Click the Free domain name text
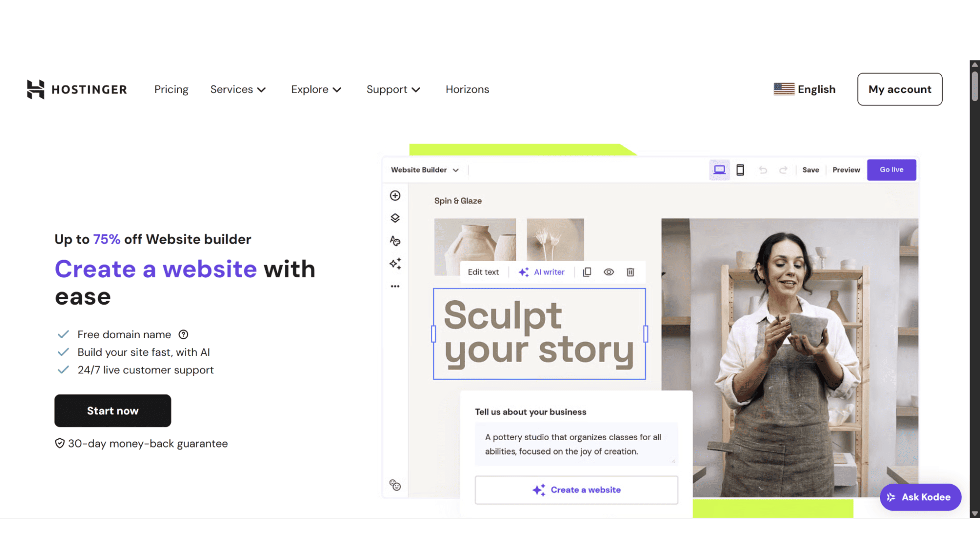Image resolution: width=980 pixels, height=552 pixels. 124,335
